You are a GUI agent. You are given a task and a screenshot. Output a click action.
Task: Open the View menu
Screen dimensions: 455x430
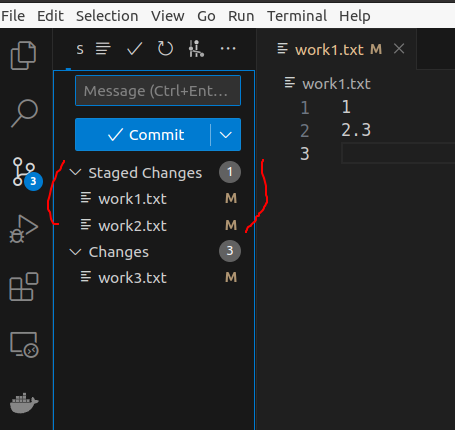tap(168, 16)
